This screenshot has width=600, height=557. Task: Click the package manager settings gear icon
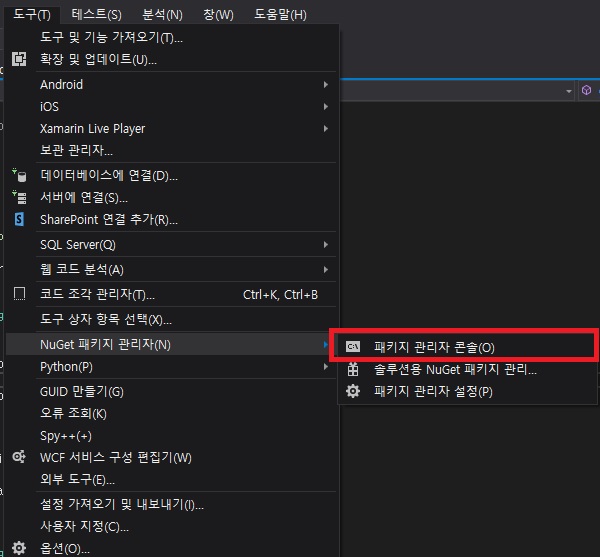pos(352,391)
